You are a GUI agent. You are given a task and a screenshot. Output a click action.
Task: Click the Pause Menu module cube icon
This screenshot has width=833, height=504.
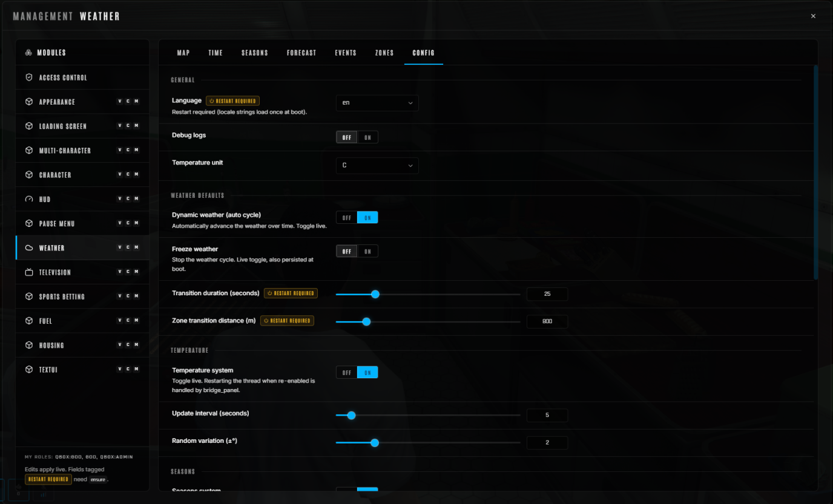click(x=29, y=223)
